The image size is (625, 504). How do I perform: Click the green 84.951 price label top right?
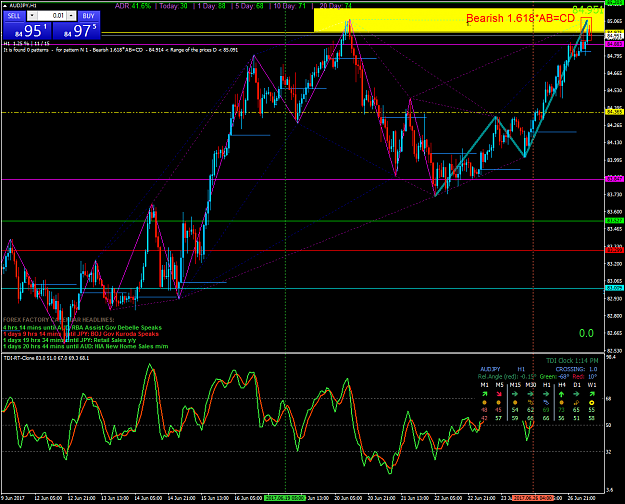(588, 10)
